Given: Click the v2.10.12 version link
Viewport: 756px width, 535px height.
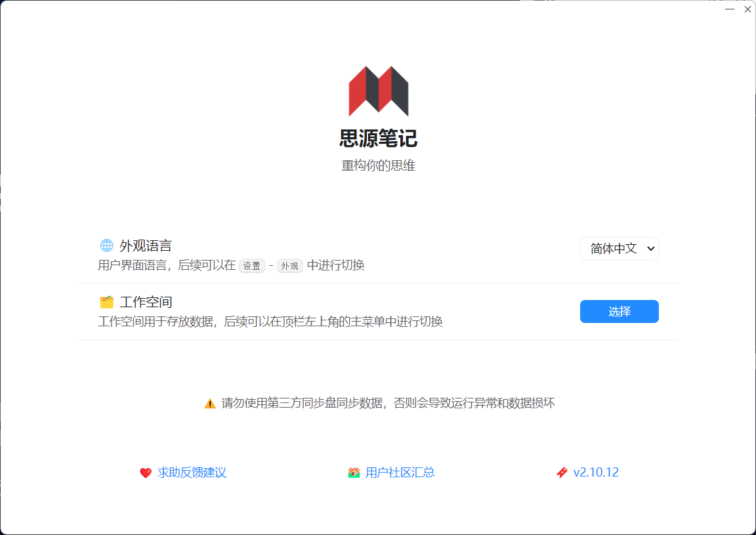Looking at the screenshot, I should pos(596,473).
